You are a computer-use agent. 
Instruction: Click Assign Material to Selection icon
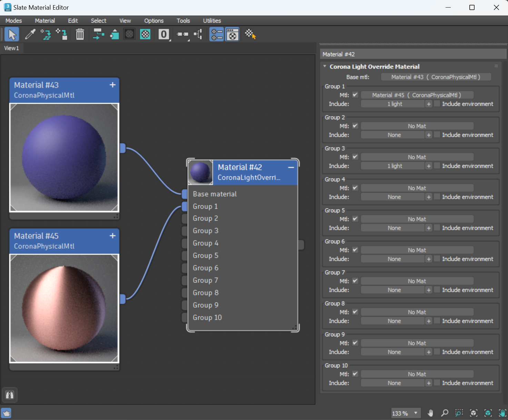coord(62,34)
